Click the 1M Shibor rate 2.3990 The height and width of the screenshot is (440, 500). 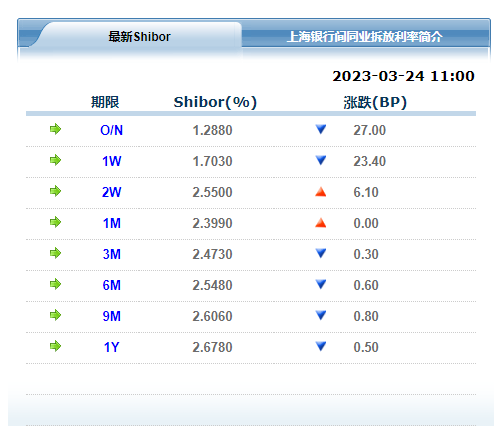[212, 223]
